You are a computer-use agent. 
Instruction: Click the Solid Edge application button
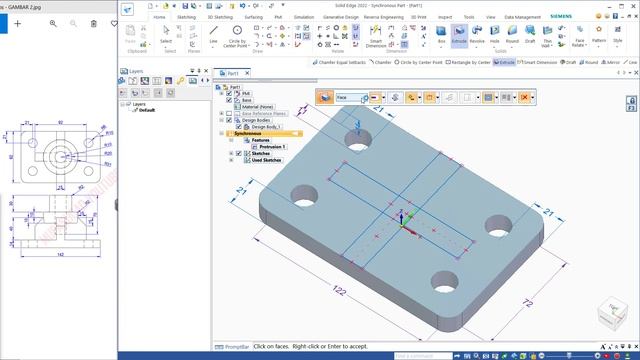tap(127, 9)
